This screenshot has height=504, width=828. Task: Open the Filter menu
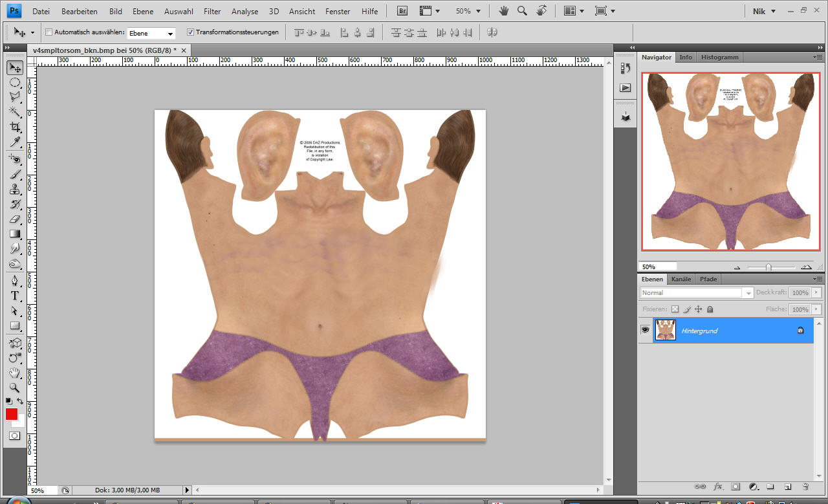(x=212, y=11)
